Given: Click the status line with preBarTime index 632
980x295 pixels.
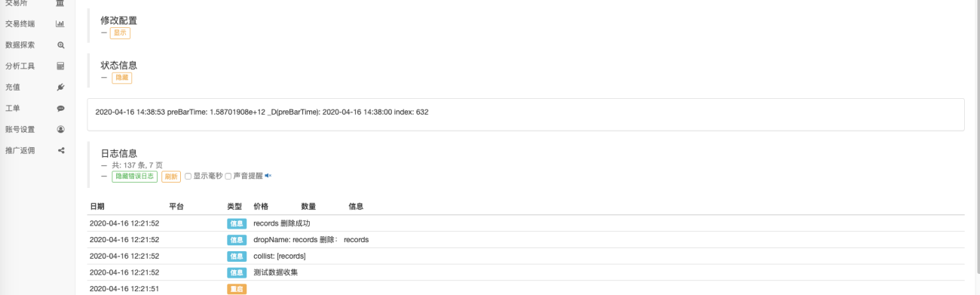Looking at the screenshot, I should coord(262,112).
